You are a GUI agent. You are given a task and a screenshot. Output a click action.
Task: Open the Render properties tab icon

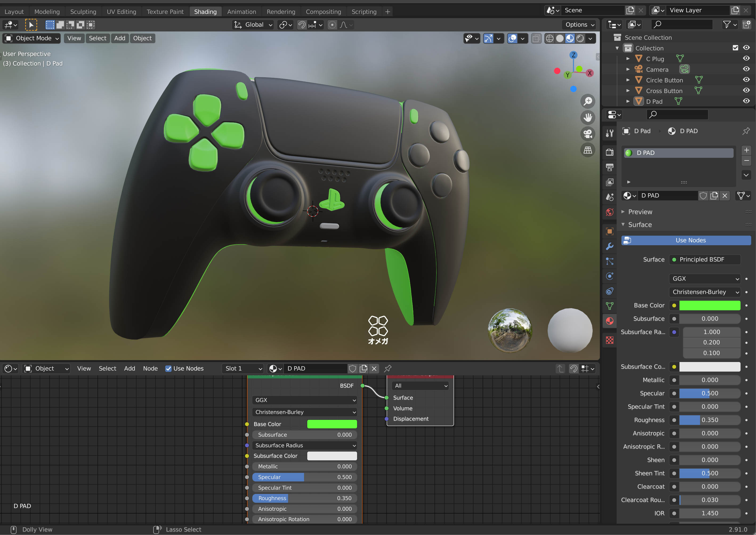(609, 152)
